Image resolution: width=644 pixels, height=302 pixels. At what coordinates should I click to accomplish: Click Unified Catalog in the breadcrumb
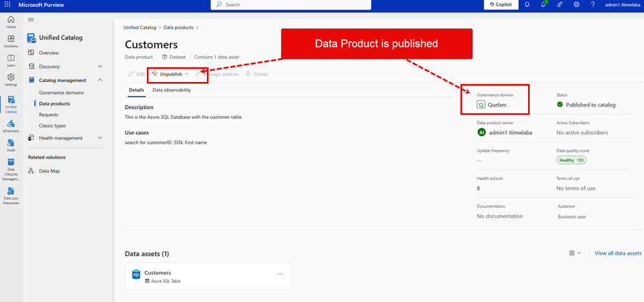point(140,28)
